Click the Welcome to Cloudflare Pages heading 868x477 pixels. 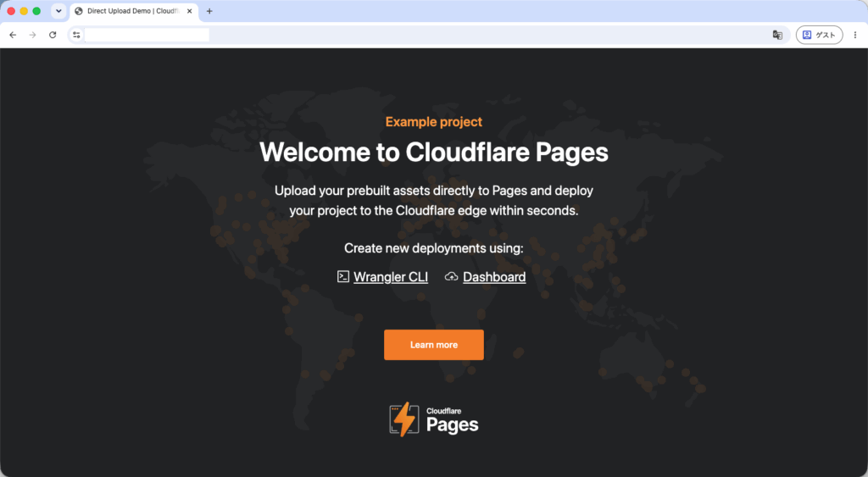pyautogui.click(x=434, y=153)
